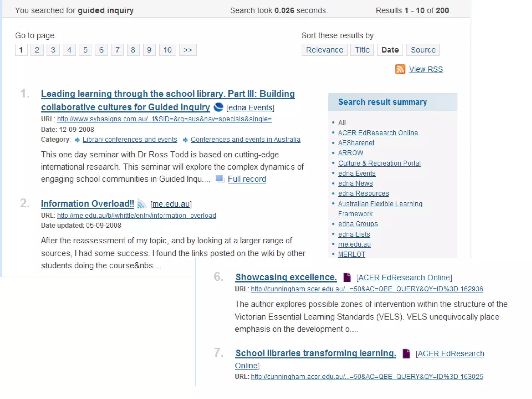Sort results by Source
Image resolution: width=532 pixels, height=399 pixels.
click(x=423, y=50)
